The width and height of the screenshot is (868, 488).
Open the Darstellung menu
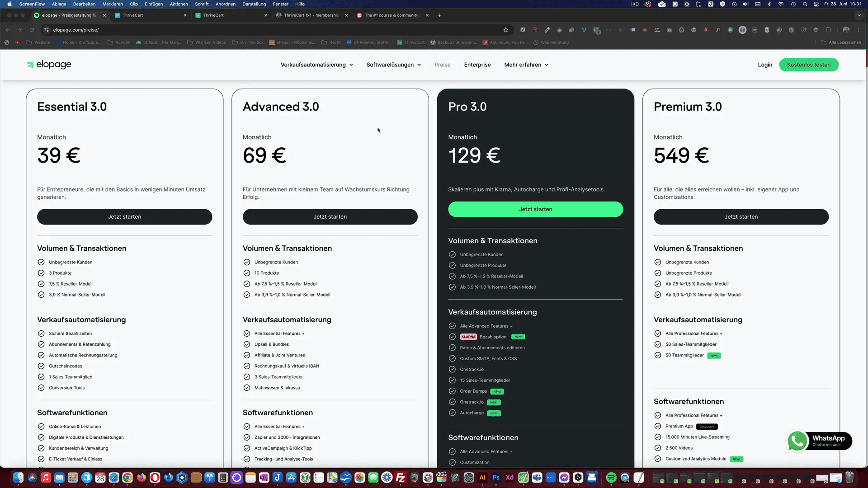pos(254,4)
